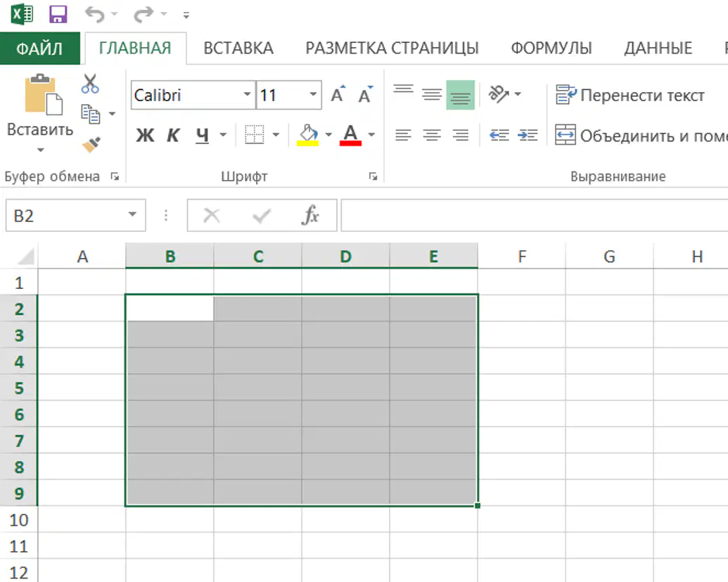
Task: Open the РАЗМЕТКА СТРАНИЦЫ tab
Action: click(x=392, y=48)
